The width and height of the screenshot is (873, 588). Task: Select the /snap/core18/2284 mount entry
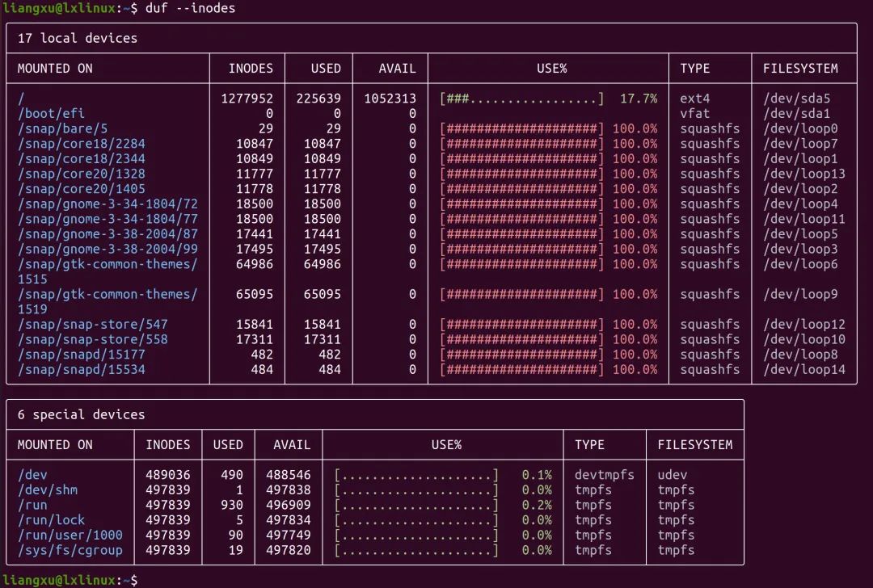[x=82, y=144]
